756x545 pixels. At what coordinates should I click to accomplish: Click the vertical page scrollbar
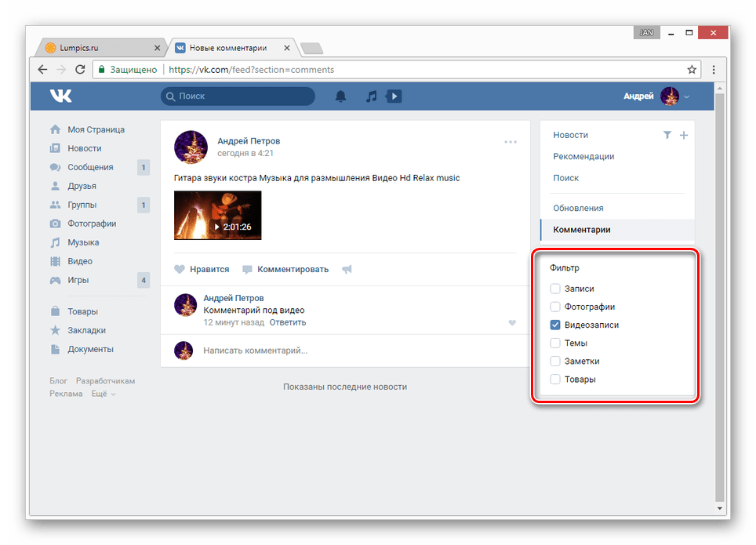719,297
